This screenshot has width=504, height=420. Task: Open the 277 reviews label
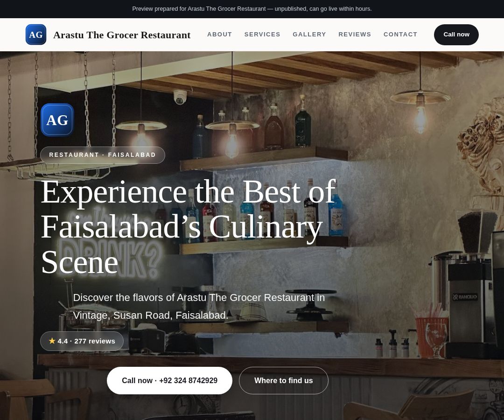(x=94, y=341)
